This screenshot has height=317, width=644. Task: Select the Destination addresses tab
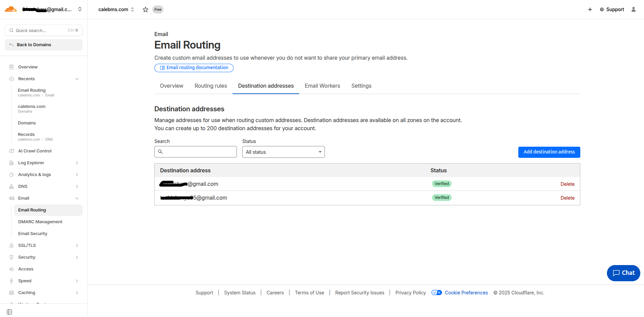click(x=266, y=86)
